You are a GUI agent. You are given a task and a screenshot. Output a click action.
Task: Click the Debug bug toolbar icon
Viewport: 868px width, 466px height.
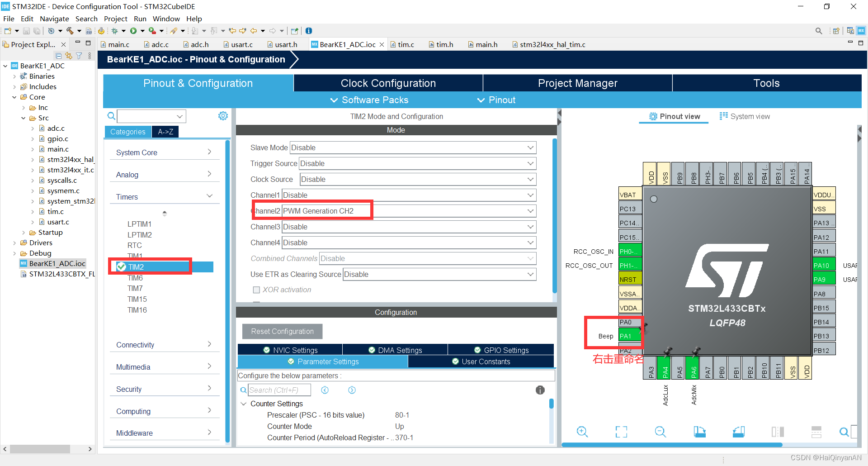(x=115, y=31)
